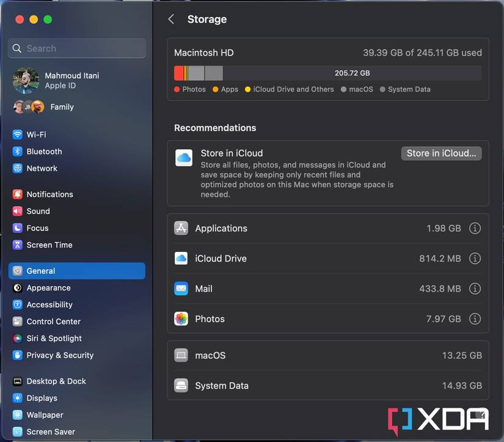Image resolution: width=504 pixels, height=442 pixels.
Task: Click the Wi-Fi icon in sidebar
Action: click(17, 134)
